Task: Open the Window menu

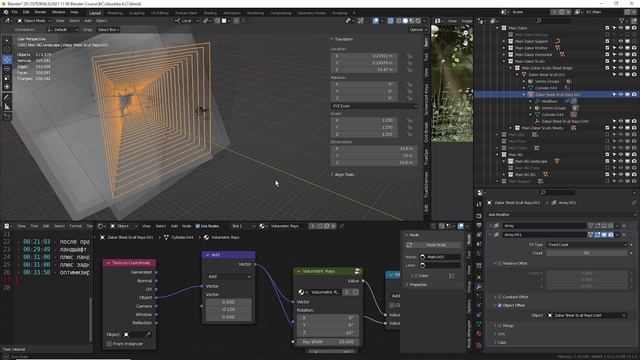Action: 58,12
